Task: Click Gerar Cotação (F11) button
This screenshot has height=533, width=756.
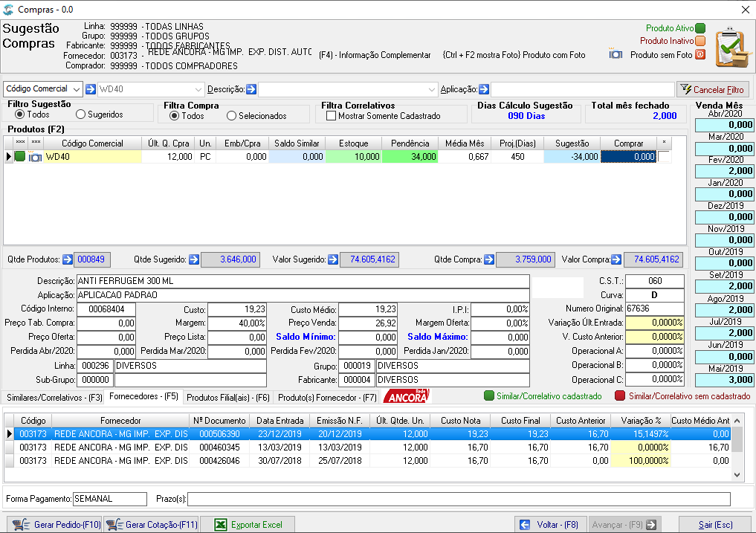Action: [x=152, y=525]
